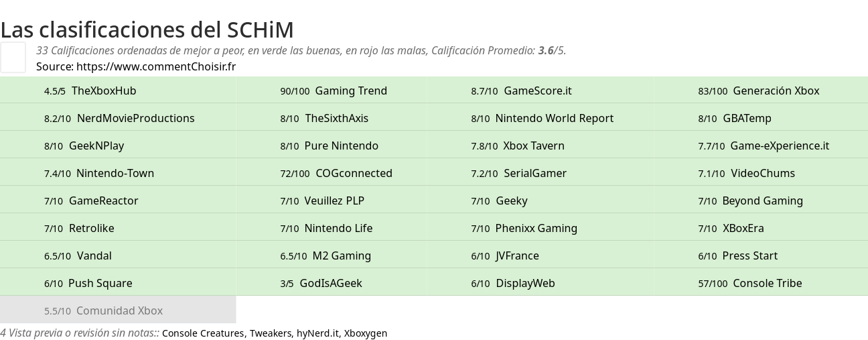This screenshot has height=340, width=868.
Task: Visit the hyNerd.it preview link
Action: 317,333
